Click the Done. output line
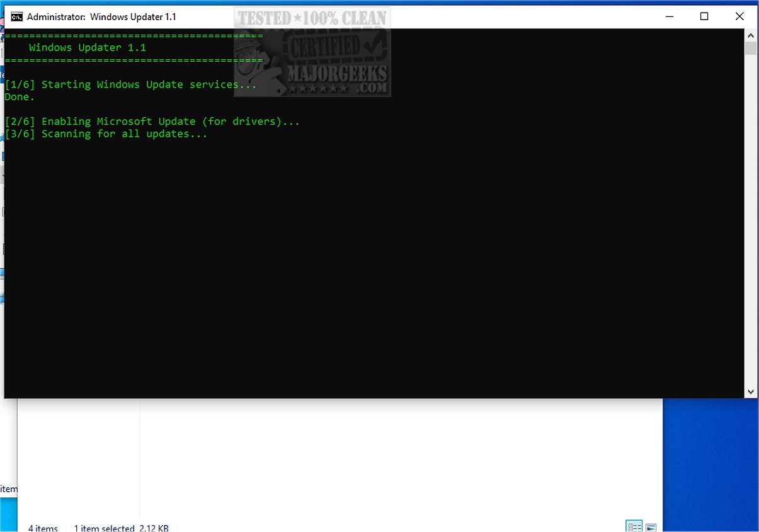The height and width of the screenshot is (532, 759). pos(20,97)
